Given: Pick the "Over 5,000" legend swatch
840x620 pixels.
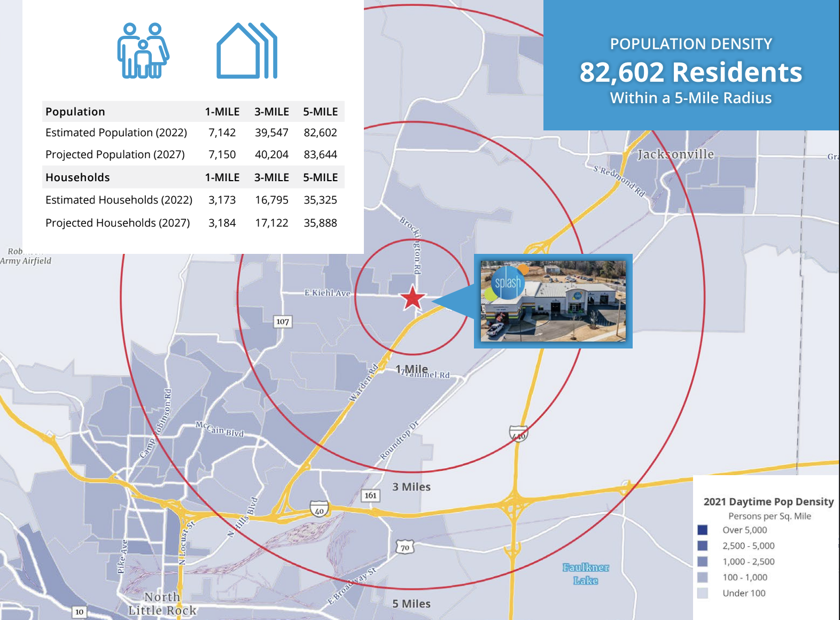Looking at the screenshot, I should click(x=702, y=530).
